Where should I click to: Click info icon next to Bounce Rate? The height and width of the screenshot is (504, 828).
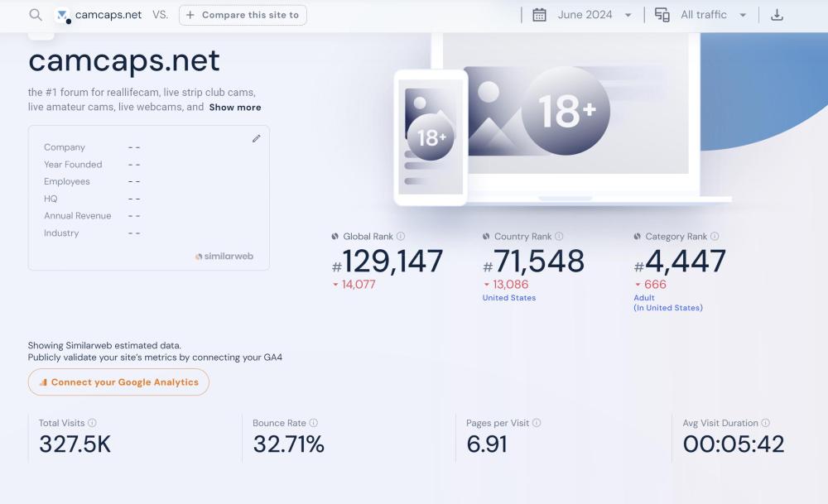coord(313,423)
